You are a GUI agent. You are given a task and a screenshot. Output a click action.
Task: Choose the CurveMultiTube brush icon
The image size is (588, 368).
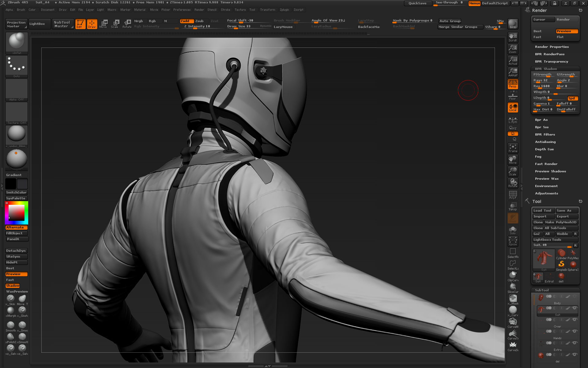pos(513,324)
